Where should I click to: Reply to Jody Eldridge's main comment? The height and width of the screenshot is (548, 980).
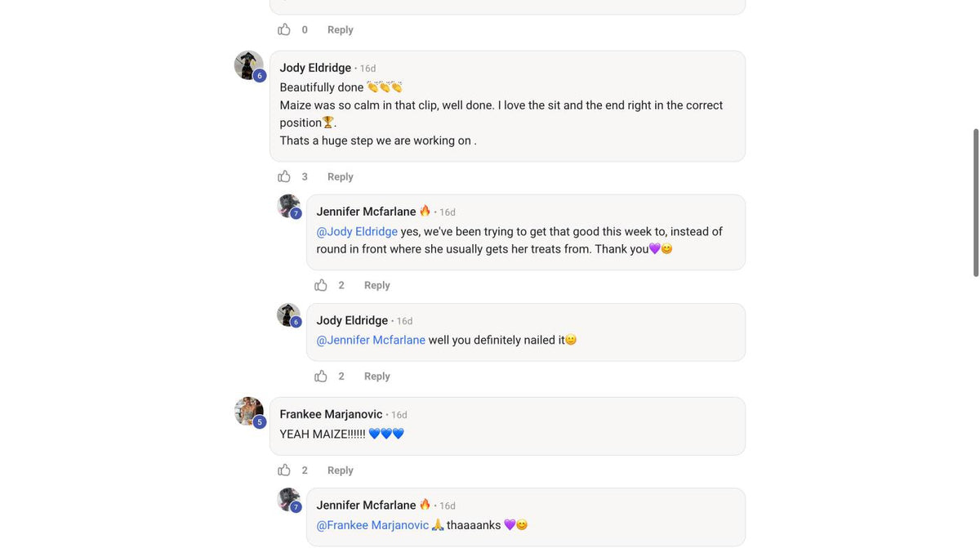341,176
